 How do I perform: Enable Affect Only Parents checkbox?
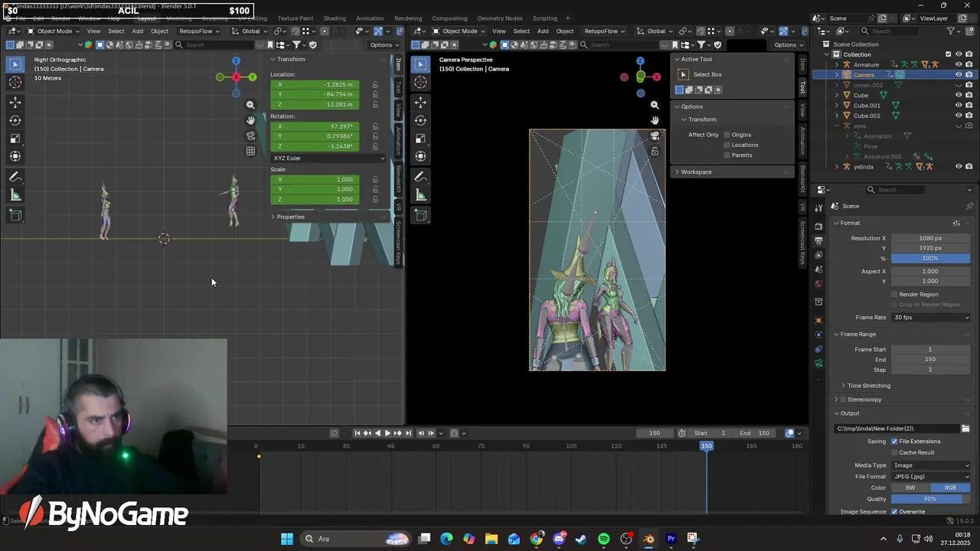727,155
